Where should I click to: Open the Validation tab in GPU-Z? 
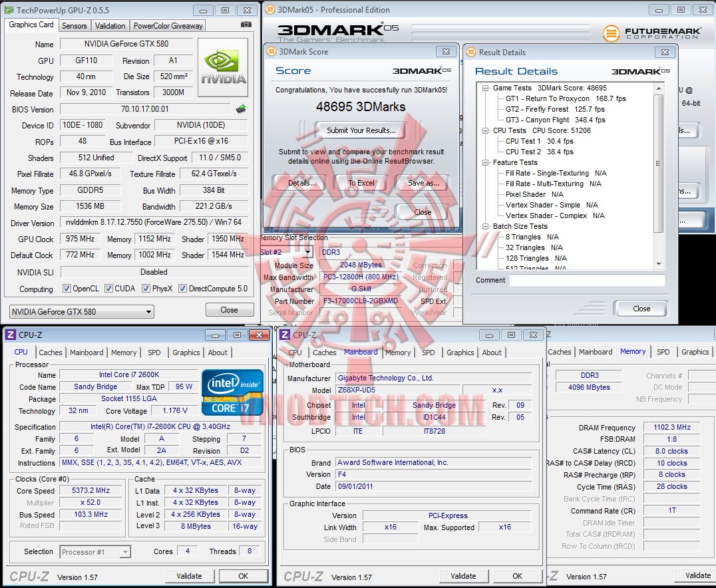click(x=110, y=26)
